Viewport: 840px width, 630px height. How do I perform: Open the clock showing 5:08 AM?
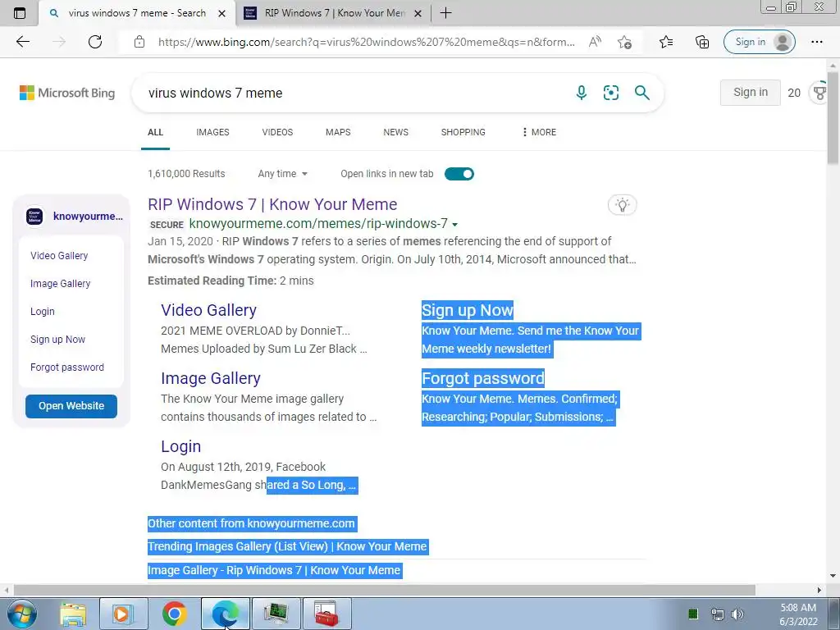pyautogui.click(x=798, y=614)
